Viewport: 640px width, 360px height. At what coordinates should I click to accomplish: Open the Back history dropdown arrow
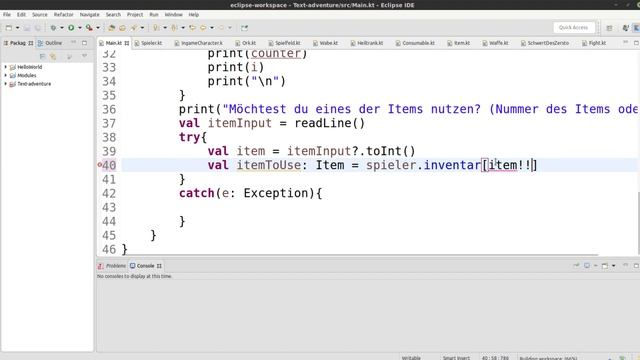[x=212, y=28]
